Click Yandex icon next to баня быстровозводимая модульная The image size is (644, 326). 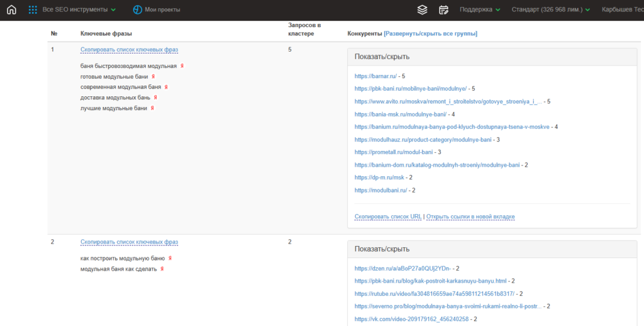click(182, 66)
